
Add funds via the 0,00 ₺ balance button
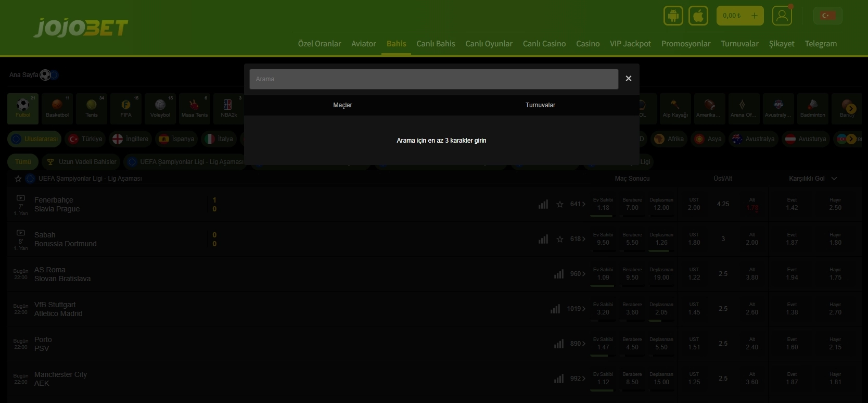pyautogui.click(x=740, y=16)
